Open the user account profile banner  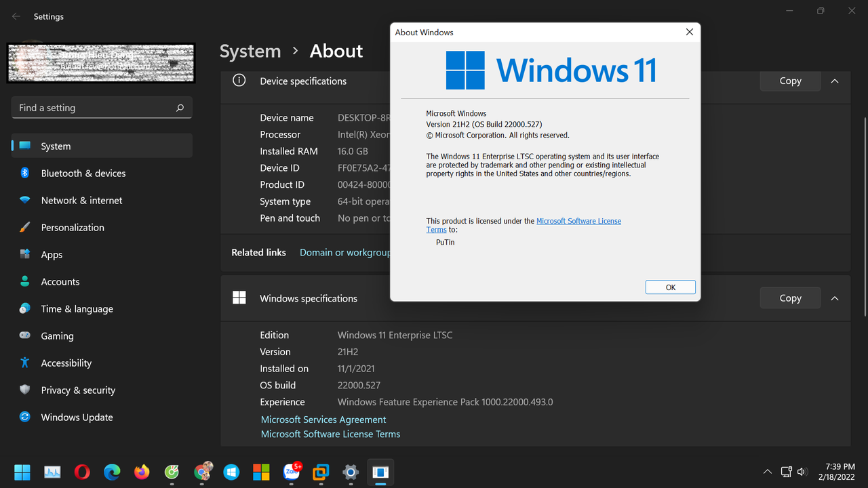[x=101, y=63]
